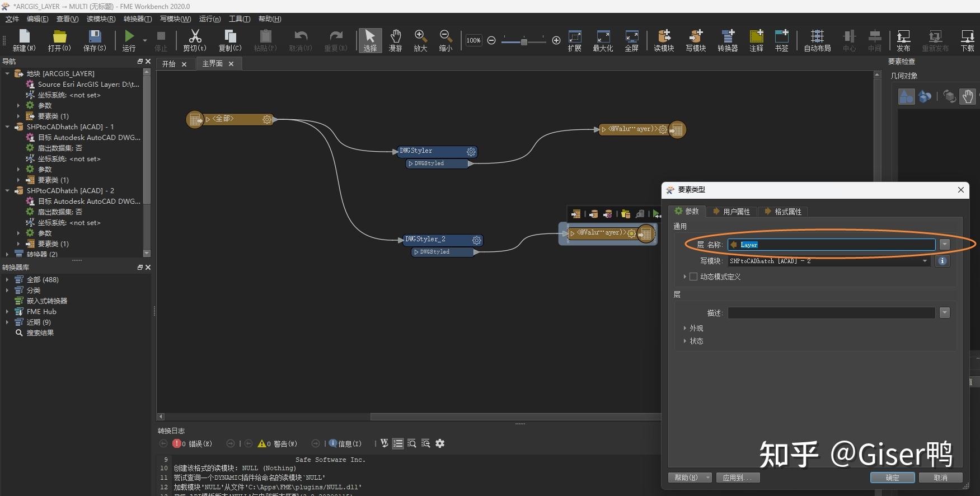Click the 取消 cancel button
This screenshot has width=980, height=496.
pos(940,478)
